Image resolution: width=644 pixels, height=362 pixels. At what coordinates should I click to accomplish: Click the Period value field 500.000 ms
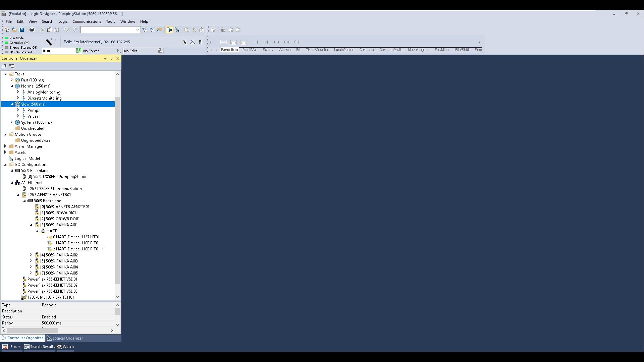click(x=78, y=323)
